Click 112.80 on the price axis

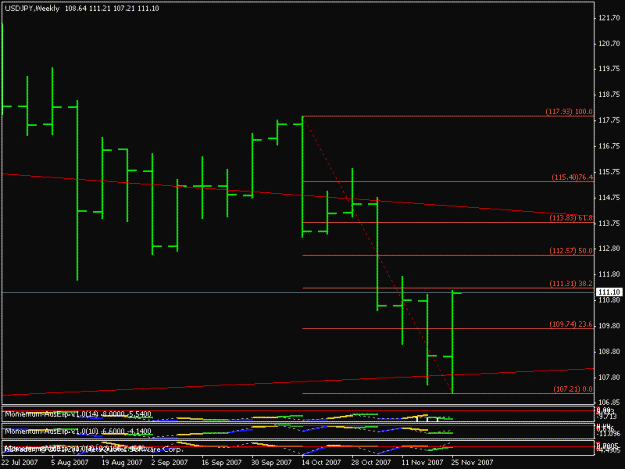click(x=609, y=248)
